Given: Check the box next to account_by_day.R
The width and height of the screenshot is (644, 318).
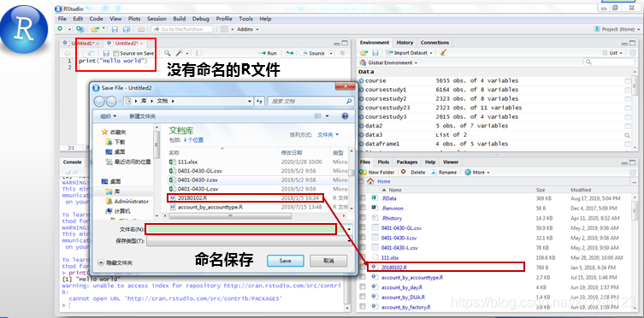Looking at the screenshot, I should pyautogui.click(x=363, y=287).
